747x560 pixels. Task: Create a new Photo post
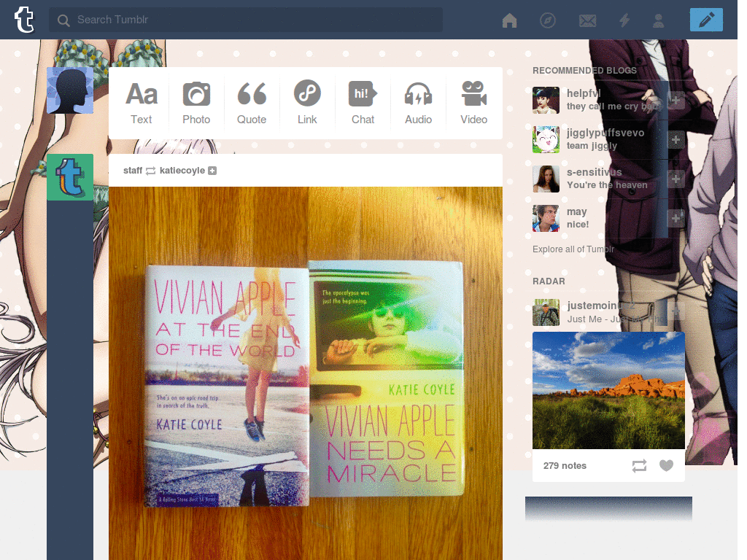pos(196,103)
